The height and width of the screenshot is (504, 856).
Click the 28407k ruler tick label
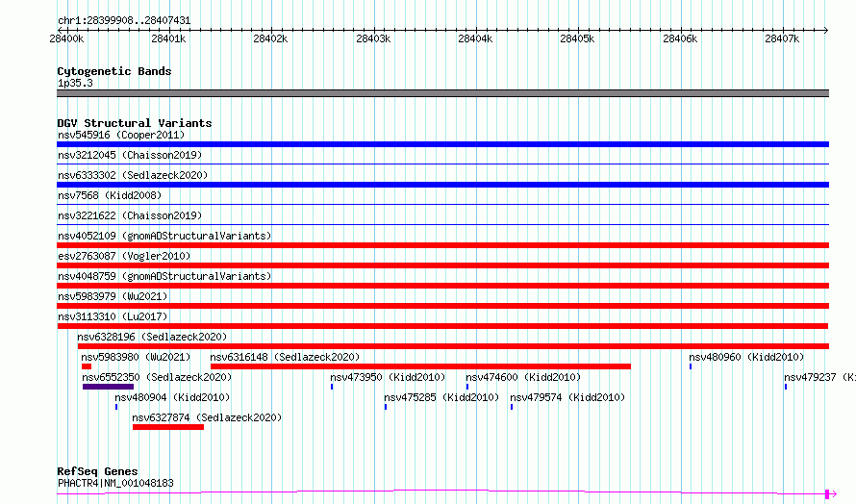[782, 38]
